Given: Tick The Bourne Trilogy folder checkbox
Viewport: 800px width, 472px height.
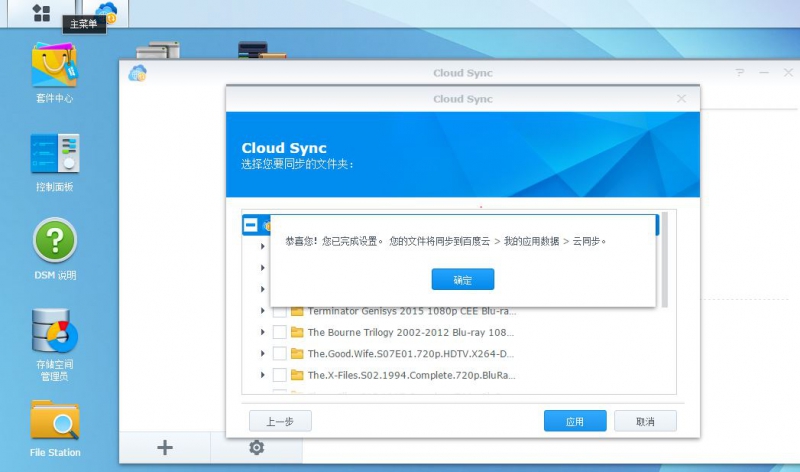Looking at the screenshot, I should (x=280, y=332).
